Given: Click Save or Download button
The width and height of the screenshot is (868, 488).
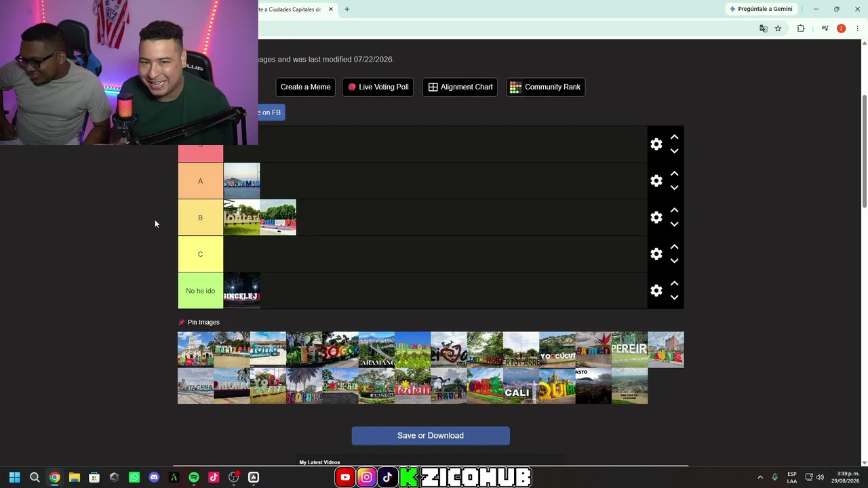Looking at the screenshot, I should tap(431, 436).
